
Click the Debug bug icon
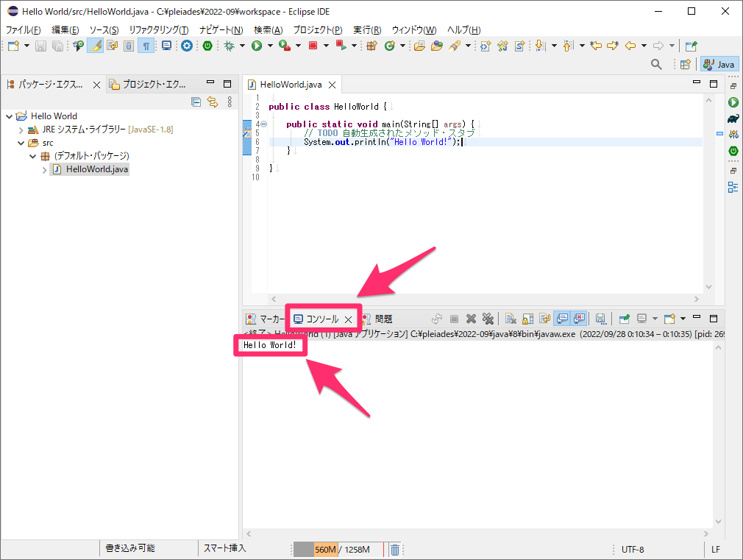230,46
